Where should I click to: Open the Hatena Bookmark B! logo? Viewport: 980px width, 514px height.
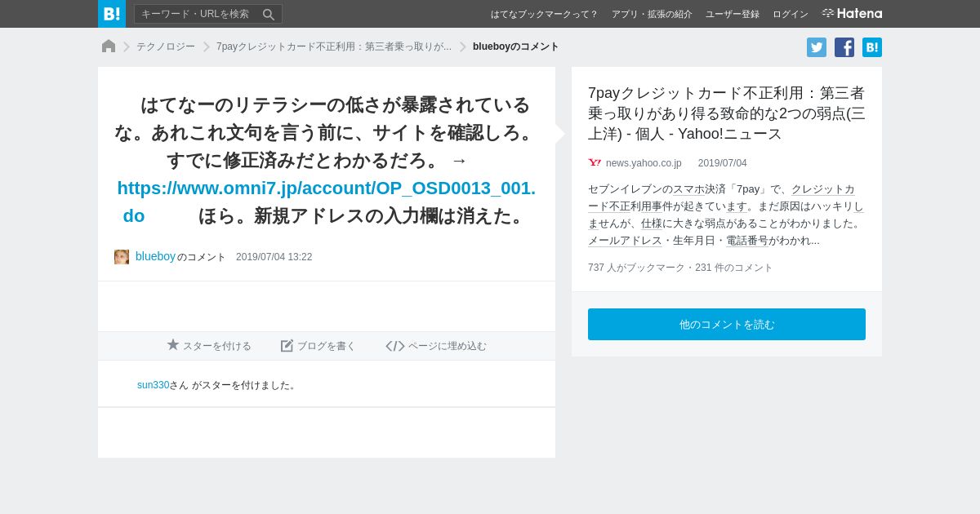112,14
